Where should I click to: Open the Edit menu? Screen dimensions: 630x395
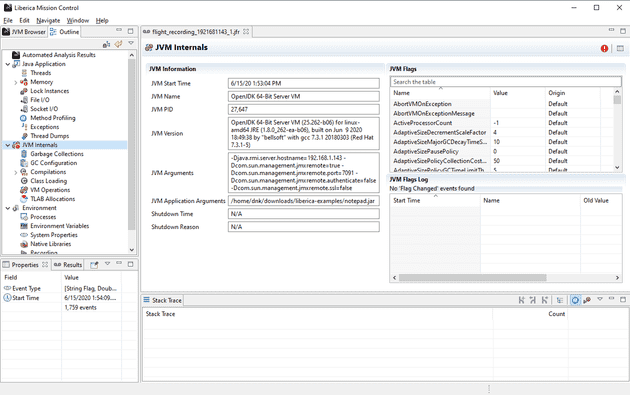click(24, 20)
